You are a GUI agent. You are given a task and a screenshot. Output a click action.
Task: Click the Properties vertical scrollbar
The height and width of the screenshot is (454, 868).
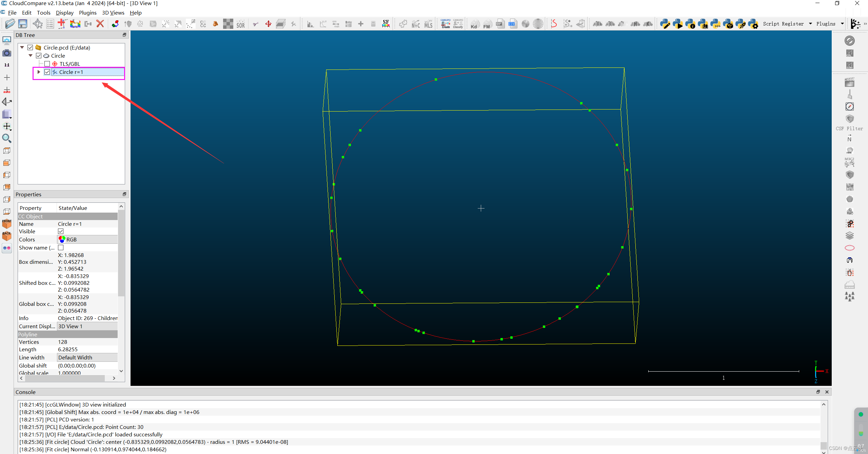[x=121, y=253]
